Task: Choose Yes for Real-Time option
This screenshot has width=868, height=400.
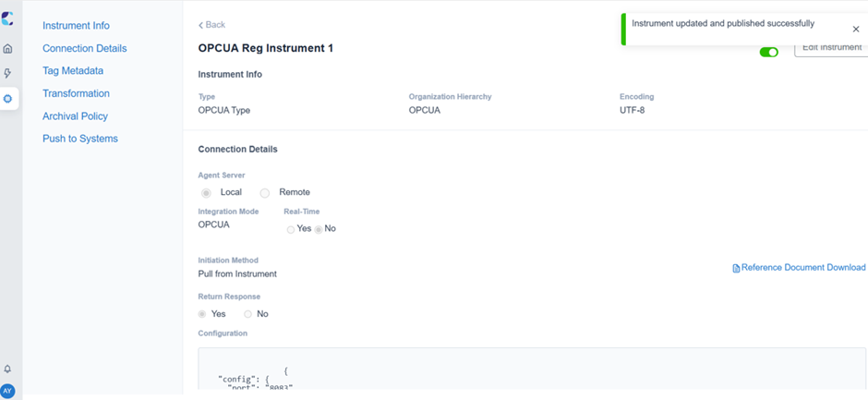Action: point(291,229)
